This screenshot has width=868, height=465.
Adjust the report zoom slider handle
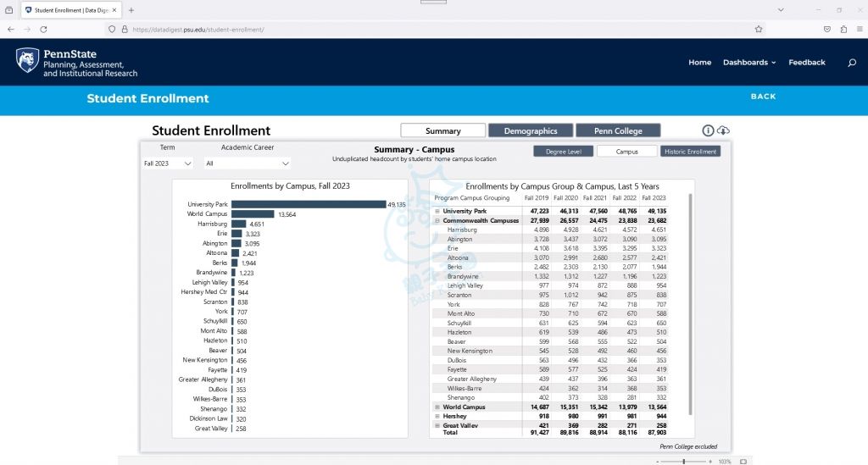pyautogui.click(x=684, y=461)
